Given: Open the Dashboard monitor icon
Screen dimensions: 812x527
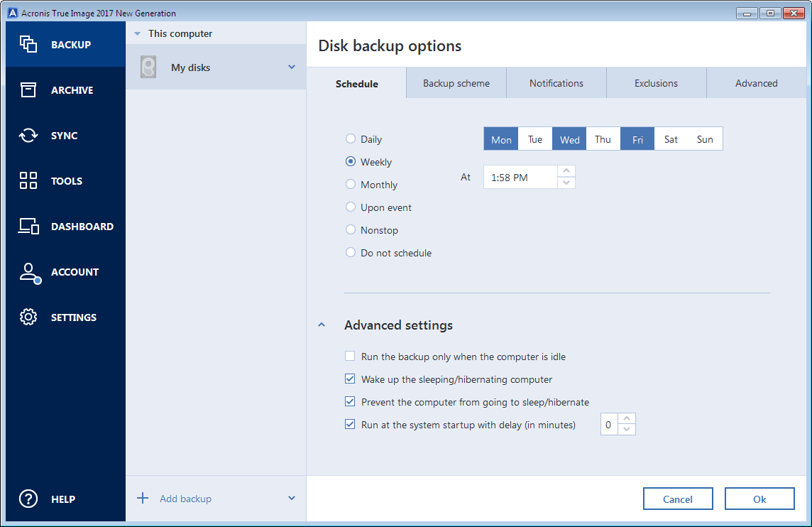Looking at the screenshot, I should click(28, 227).
